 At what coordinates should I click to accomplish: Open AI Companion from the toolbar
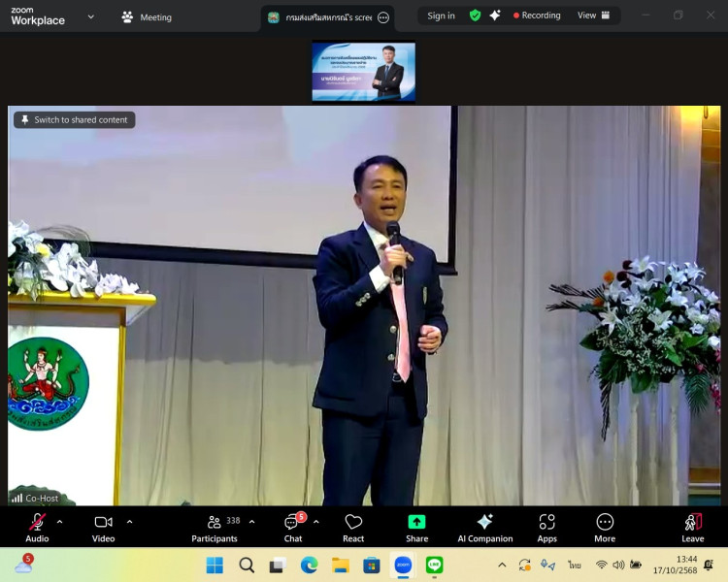coord(484,527)
